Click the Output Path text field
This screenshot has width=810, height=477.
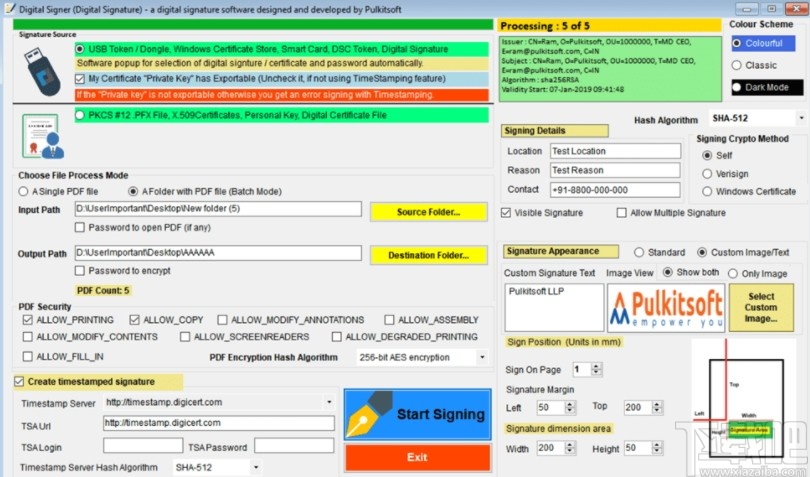(218, 253)
